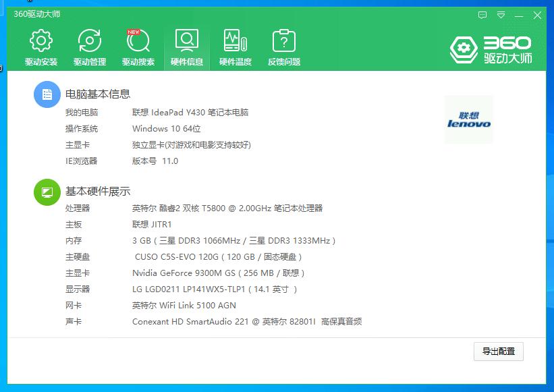The height and width of the screenshot is (392, 554).
Task: Switch to the 硬件信息 tab
Action: [x=187, y=47]
